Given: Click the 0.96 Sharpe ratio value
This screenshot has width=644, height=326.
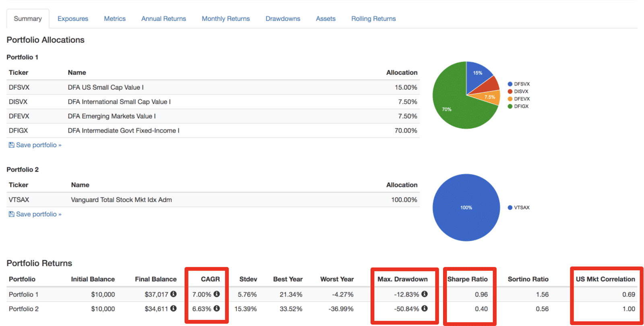Looking at the screenshot, I should pyautogui.click(x=481, y=294).
